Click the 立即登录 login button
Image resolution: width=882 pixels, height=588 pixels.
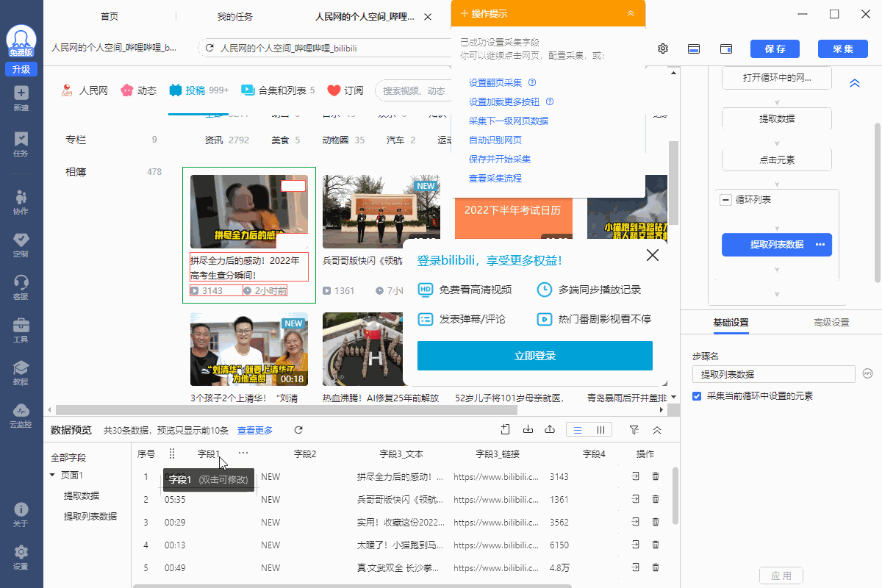click(x=535, y=356)
